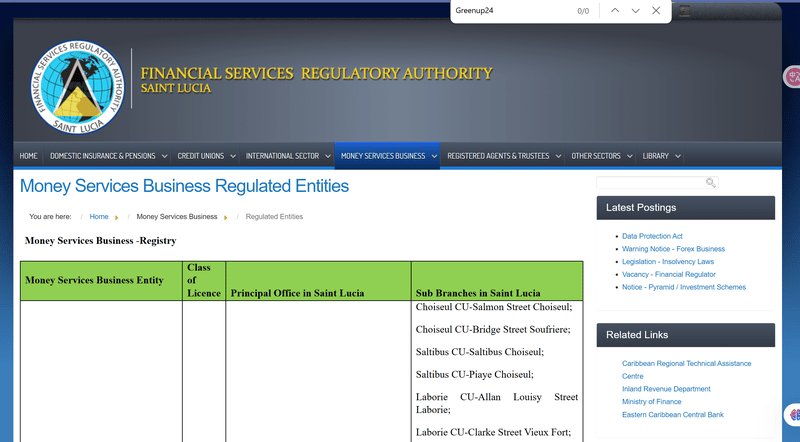This screenshot has height=442, width=800.
Task: Expand the Credit Unions chevron
Action: (233, 156)
